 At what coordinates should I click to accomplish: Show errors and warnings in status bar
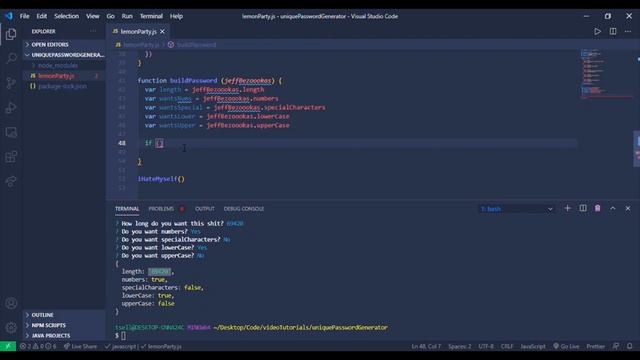pos(38,346)
